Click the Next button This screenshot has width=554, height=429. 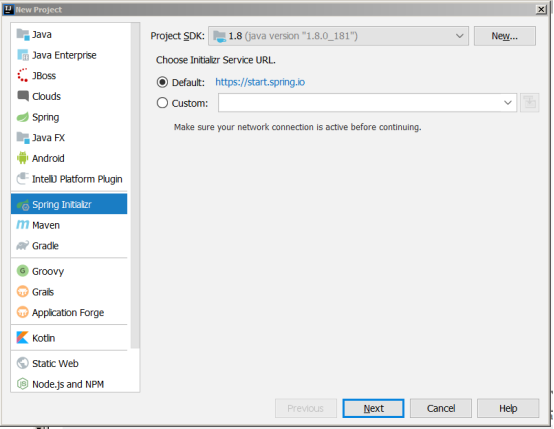[x=373, y=409]
